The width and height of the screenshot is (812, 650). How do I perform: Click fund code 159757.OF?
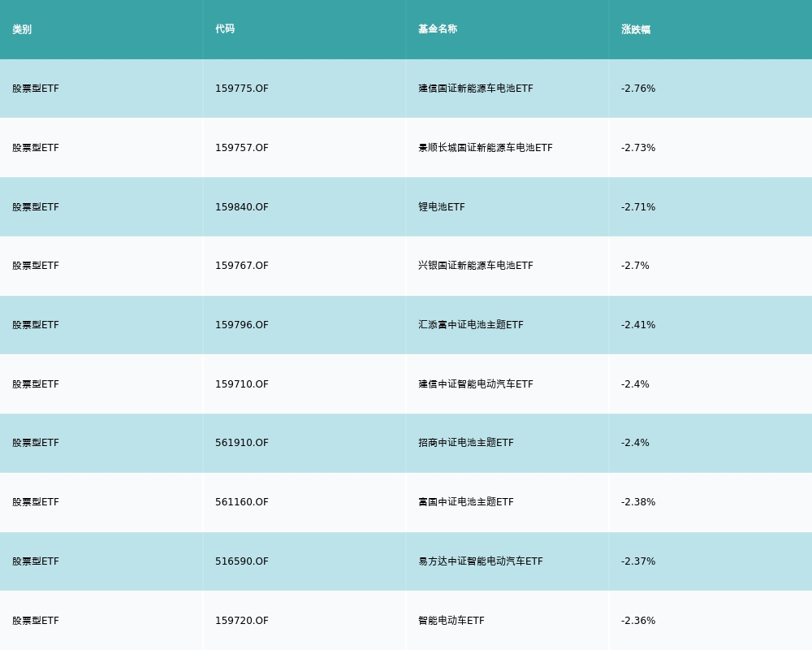click(241, 148)
